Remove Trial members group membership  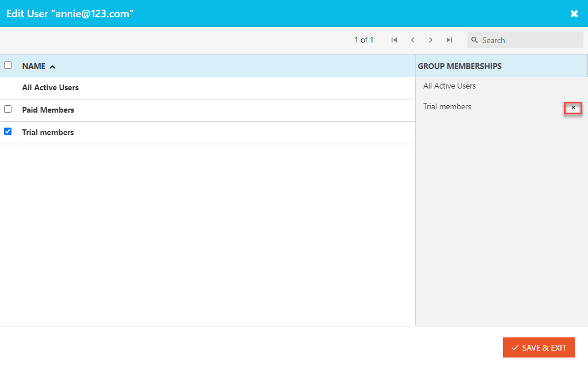pos(573,107)
